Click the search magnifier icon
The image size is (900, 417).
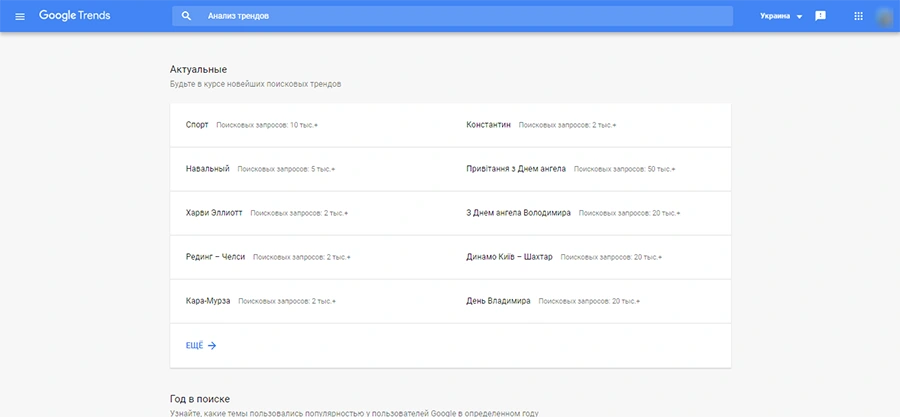(186, 17)
